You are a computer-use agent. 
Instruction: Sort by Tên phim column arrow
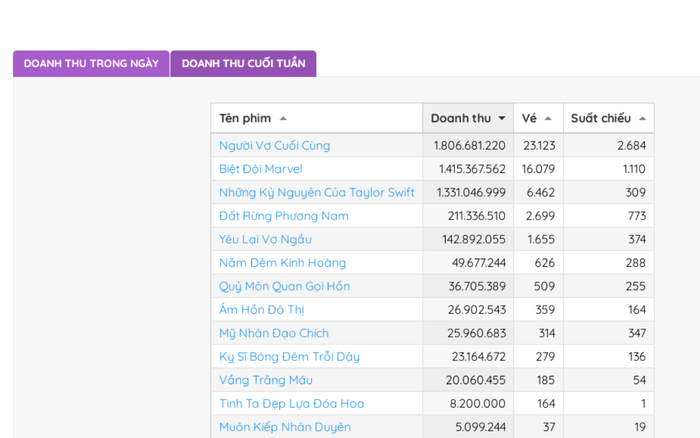[283, 119]
